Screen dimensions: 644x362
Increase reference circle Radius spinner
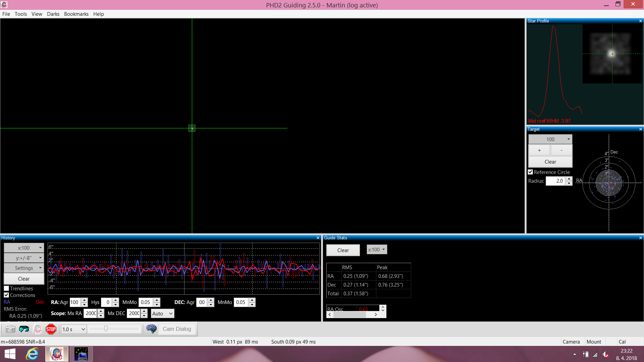569,179
